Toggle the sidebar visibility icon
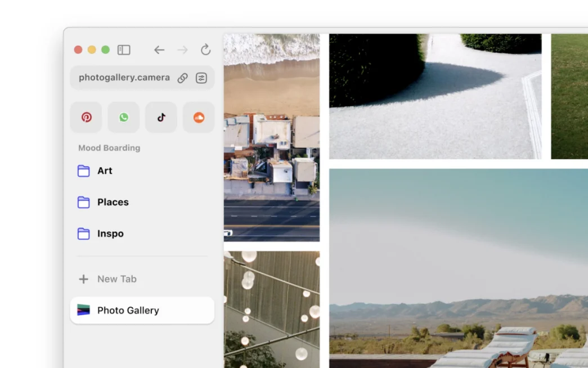Screen dimensions: 588x368 [x=124, y=50]
